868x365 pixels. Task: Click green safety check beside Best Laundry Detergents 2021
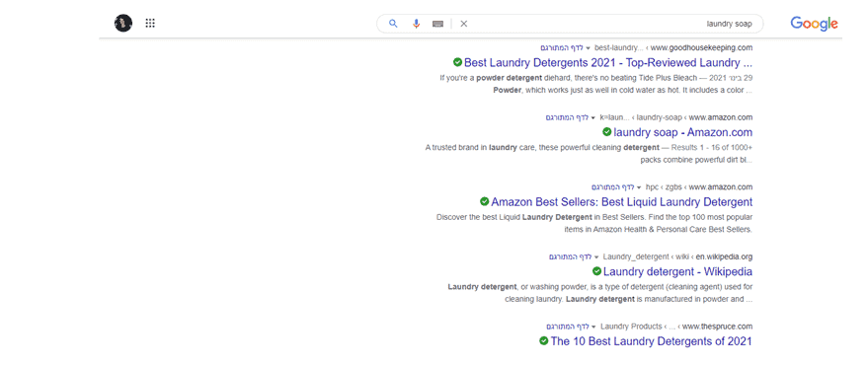457,62
